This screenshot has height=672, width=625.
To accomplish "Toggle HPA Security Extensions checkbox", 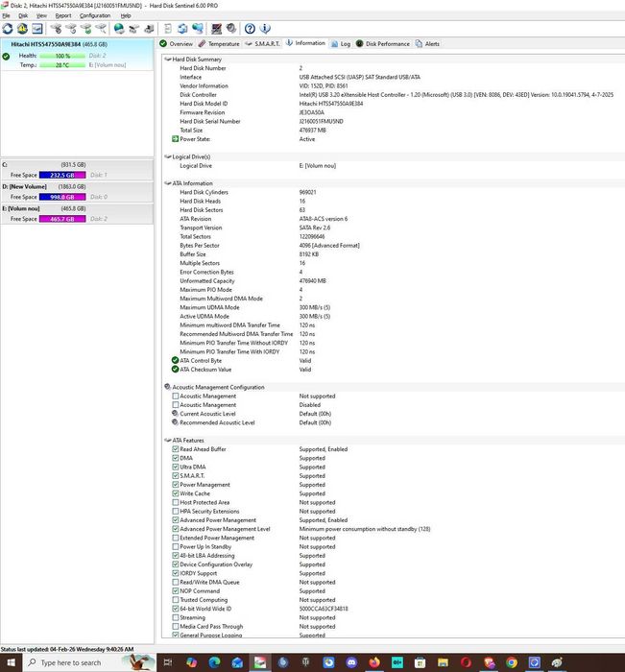I will click(176, 512).
